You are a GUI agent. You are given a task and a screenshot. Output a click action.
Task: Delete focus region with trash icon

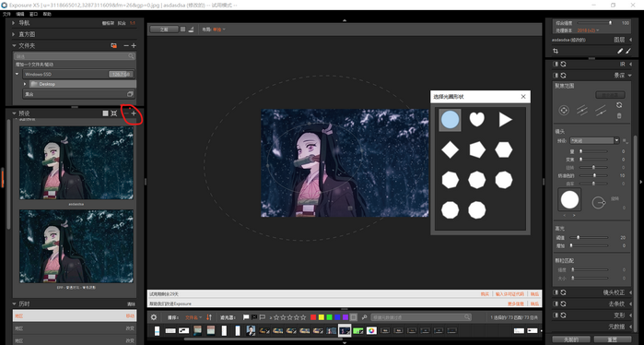(x=619, y=116)
